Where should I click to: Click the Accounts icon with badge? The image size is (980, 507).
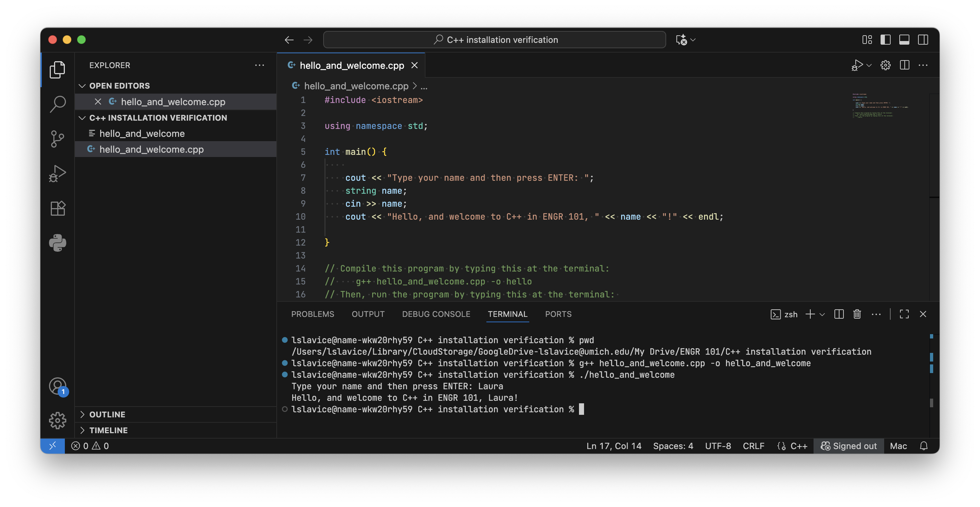pos(57,386)
